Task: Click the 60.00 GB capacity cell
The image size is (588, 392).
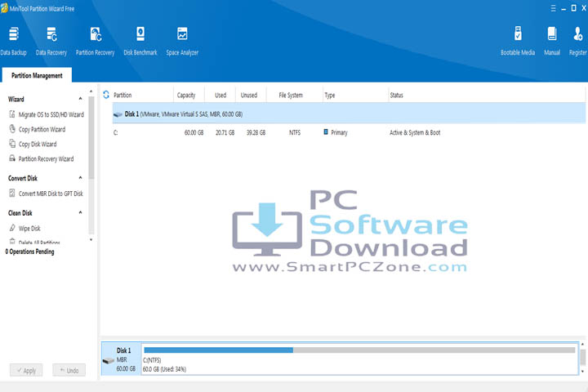Action: [x=194, y=132]
